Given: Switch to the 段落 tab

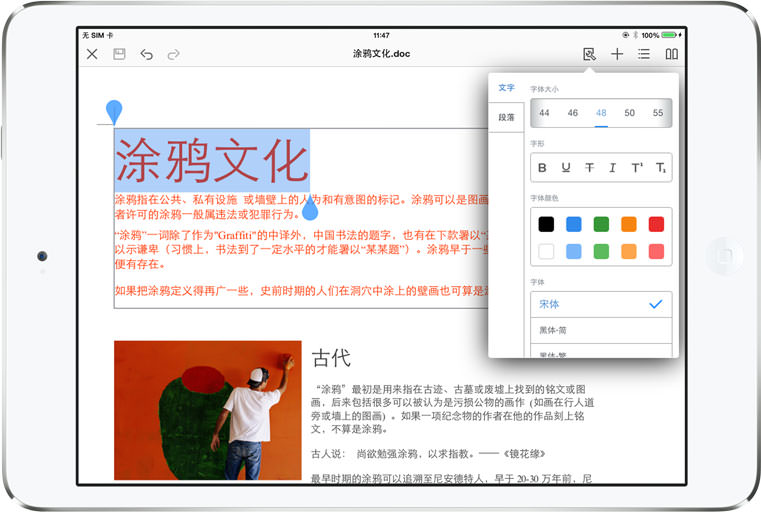Looking at the screenshot, I should point(506,117).
